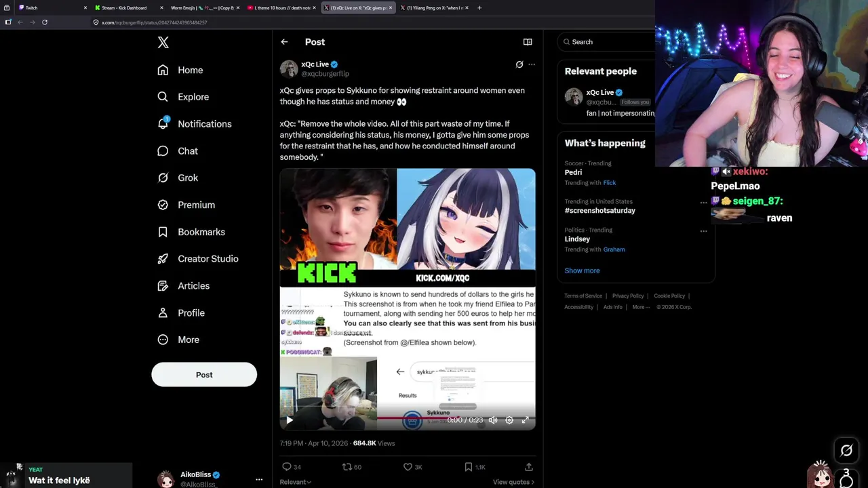Switch to the Yiliang Peng on X tab
This screenshot has height=488, width=868.
tap(435, 7)
